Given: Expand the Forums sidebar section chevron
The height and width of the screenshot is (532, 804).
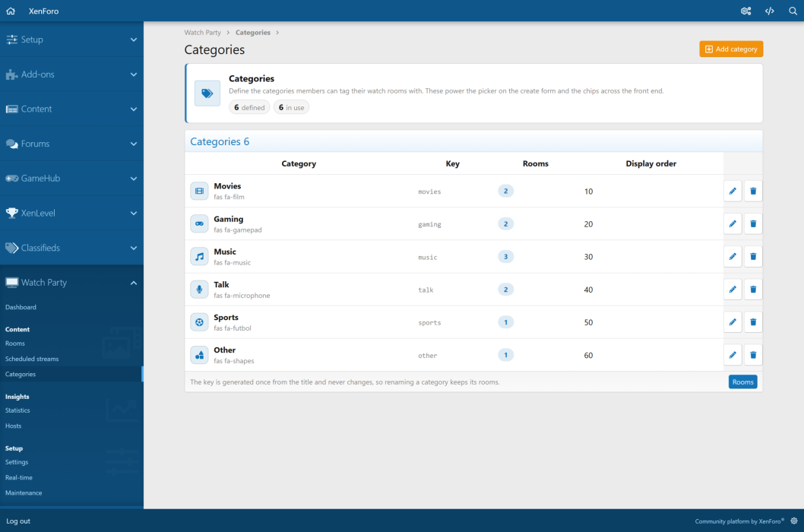Looking at the screenshot, I should click(133, 144).
